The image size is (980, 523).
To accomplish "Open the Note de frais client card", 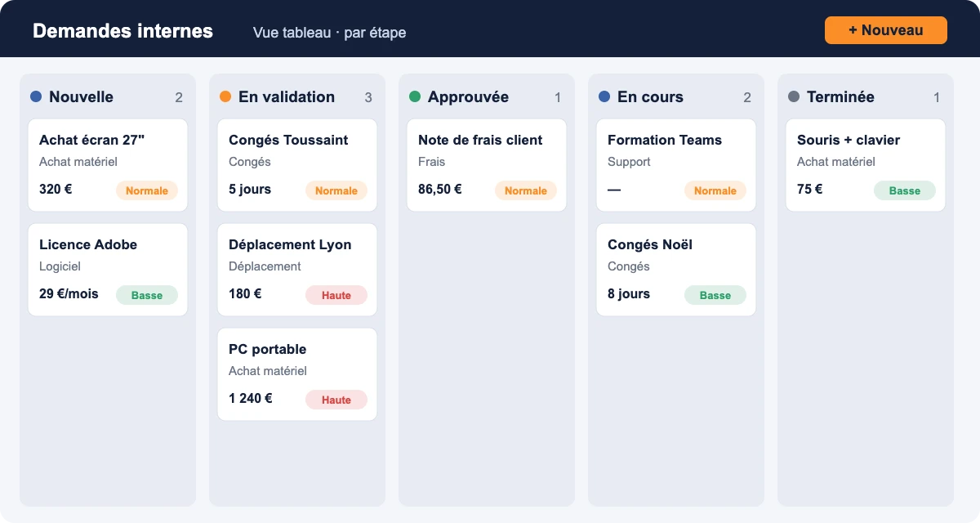I will pyautogui.click(x=487, y=165).
